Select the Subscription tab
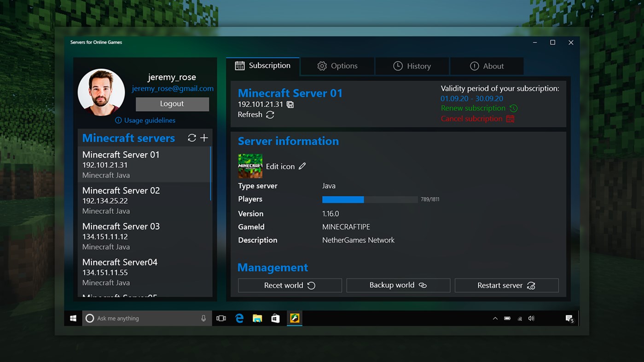Screen dimensions: 644x362 (262, 66)
